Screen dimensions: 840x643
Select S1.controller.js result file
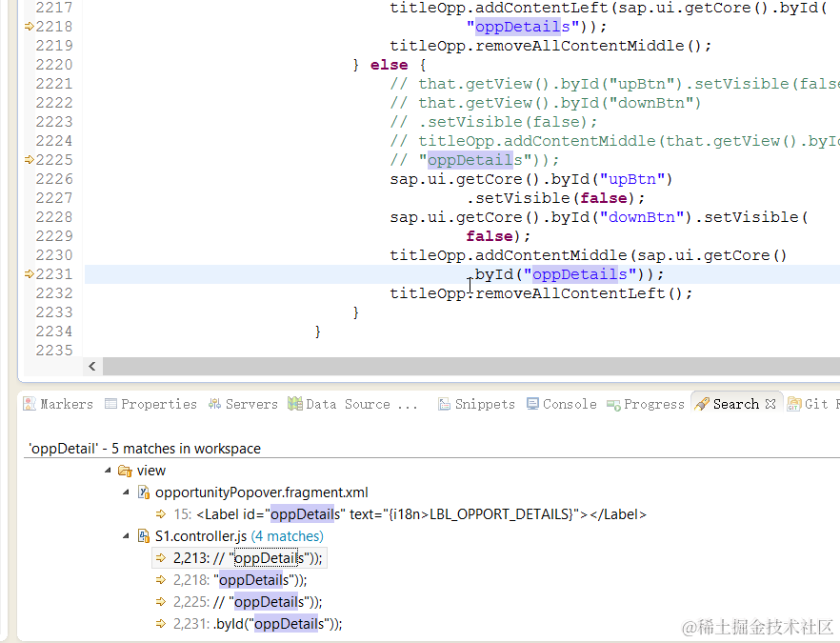click(201, 536)
